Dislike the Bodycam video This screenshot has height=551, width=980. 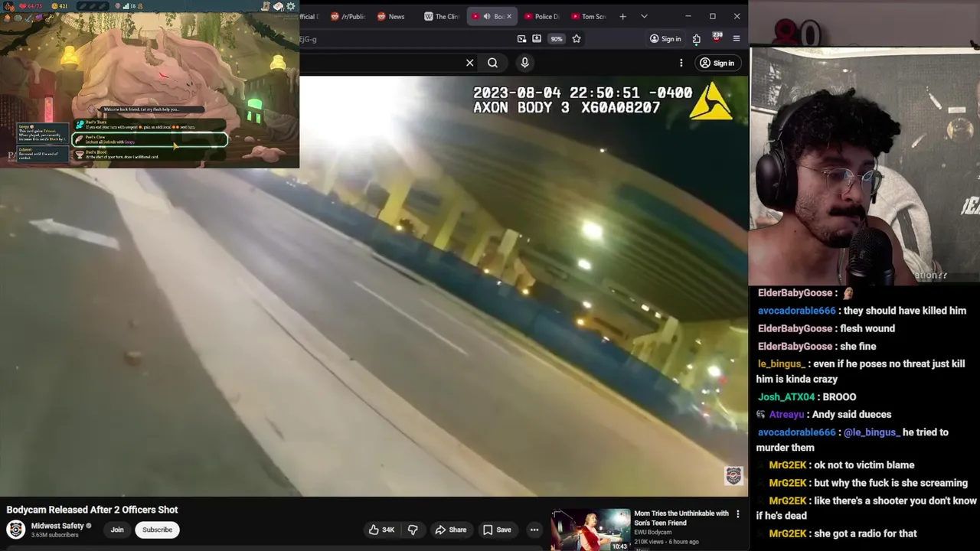(x=413, y=530)
